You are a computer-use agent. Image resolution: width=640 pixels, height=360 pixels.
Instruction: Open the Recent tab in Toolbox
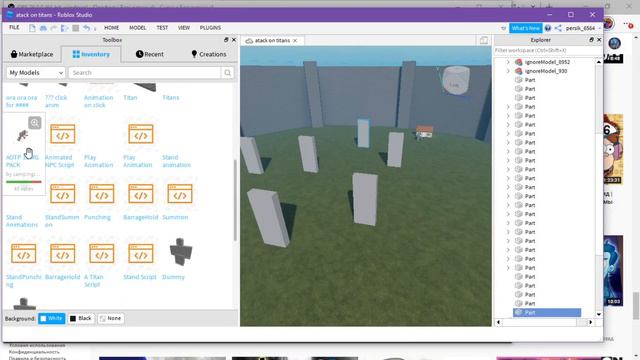[x=150, y=54]
